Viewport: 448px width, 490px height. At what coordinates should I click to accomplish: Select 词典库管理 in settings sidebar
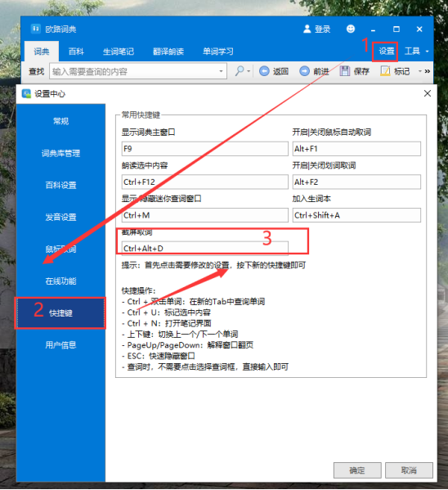60,153
